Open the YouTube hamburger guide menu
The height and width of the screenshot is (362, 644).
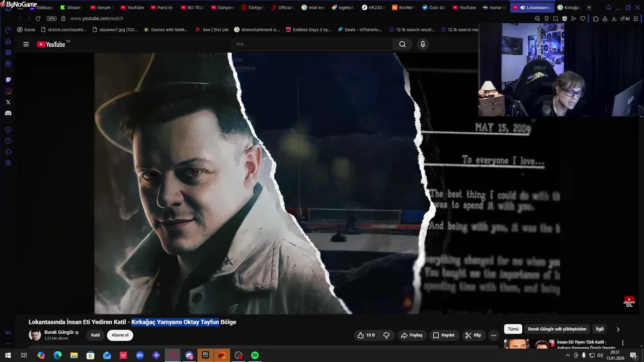tap(26, 44)
